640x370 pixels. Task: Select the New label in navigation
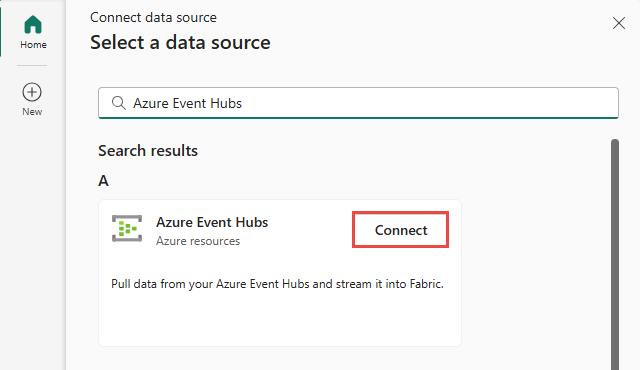(32, 112)
